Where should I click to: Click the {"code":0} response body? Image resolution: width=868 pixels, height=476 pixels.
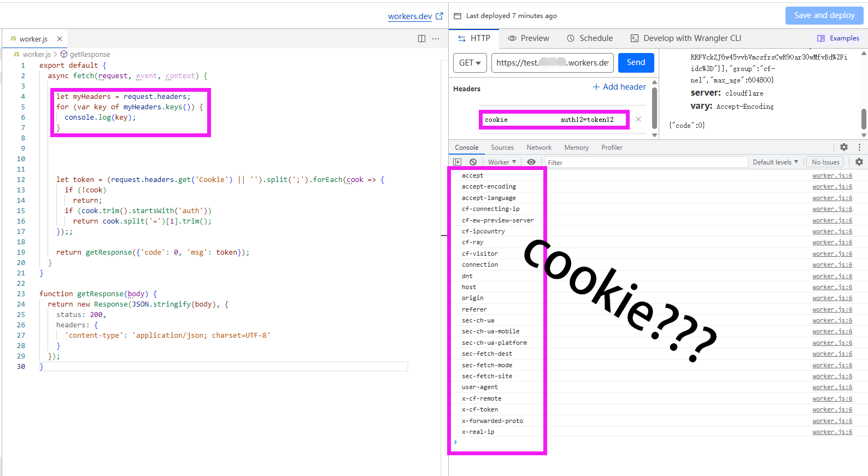tap(687, 125)
